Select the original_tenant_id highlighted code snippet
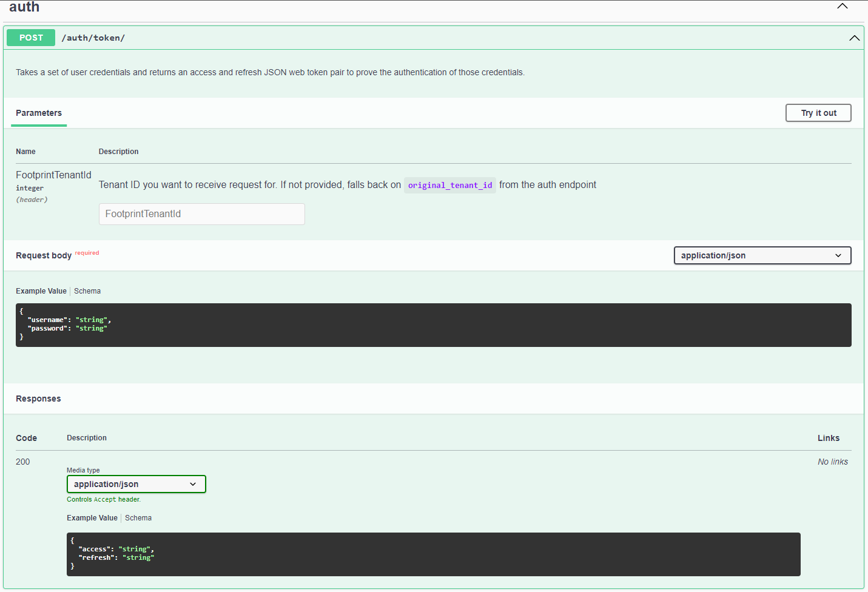The height and width of the screenshot is (592, 868). pos(449,185)
